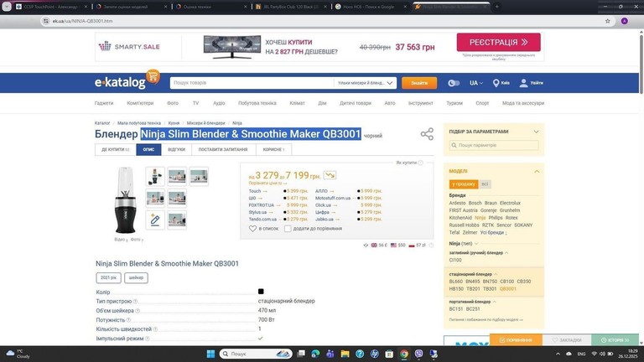Viewport: 644px width, 362px height.
Task: Collapse the Моделі panel chevron
Action: 537,171
